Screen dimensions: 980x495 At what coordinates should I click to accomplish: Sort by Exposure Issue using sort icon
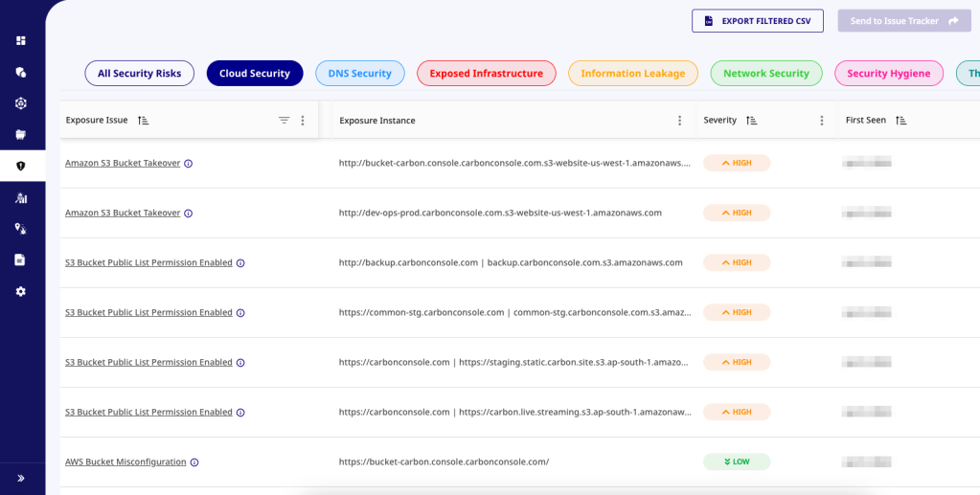(144, 121)
